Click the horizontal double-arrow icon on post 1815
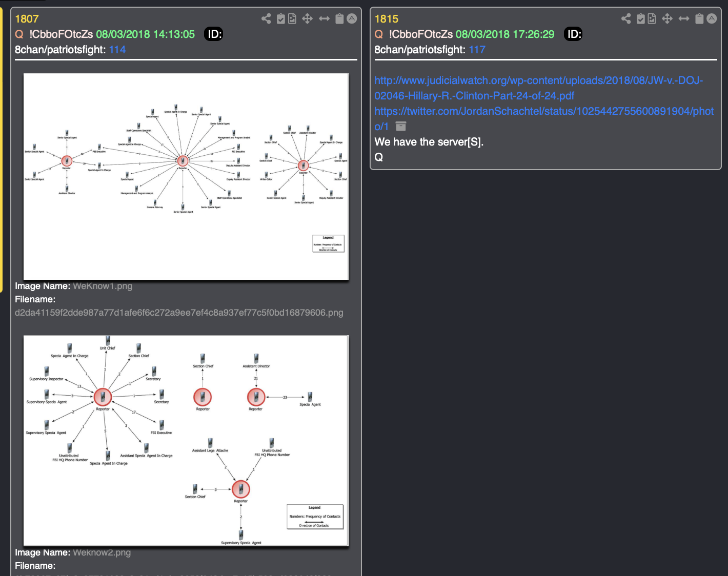 click(684, 19)
